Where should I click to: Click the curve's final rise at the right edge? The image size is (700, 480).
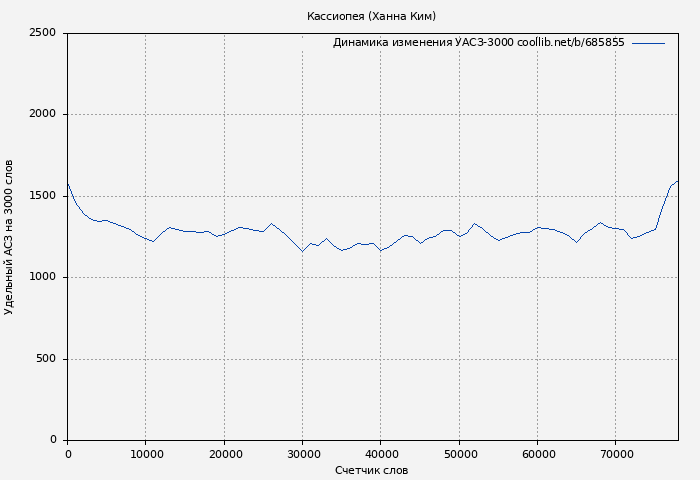674,183
